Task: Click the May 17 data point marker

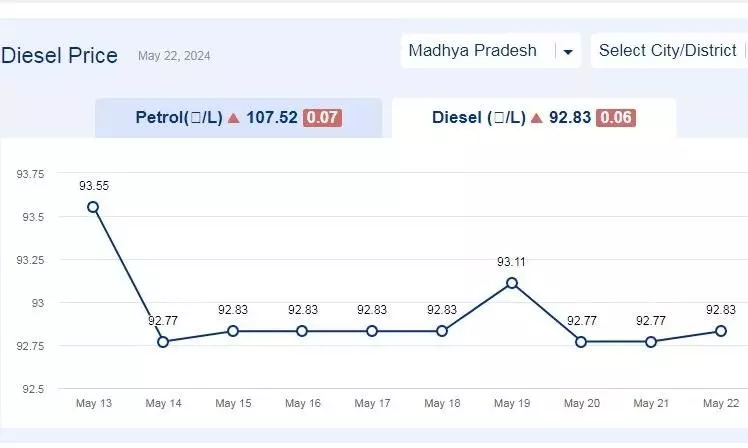Action: tap(372, 331)
